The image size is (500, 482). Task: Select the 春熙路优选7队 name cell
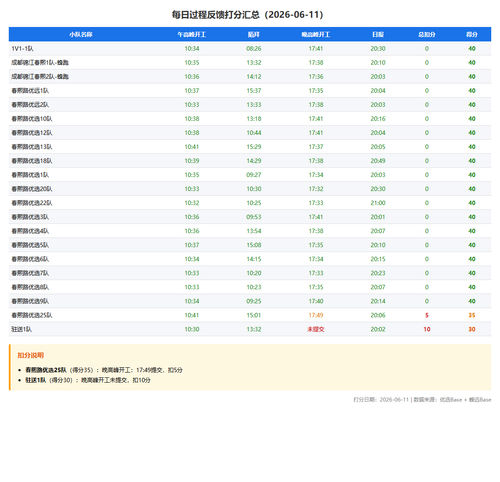pyautogui.click(x=30, y=273)
